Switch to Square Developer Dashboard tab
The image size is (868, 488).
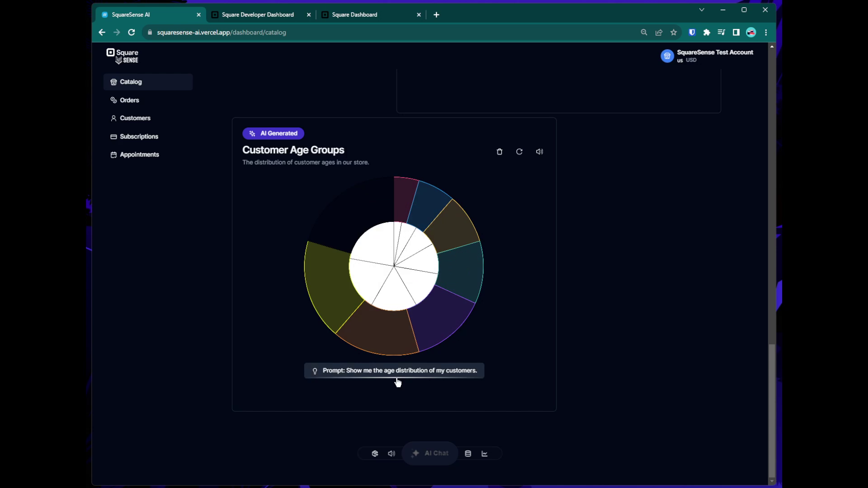258,15
